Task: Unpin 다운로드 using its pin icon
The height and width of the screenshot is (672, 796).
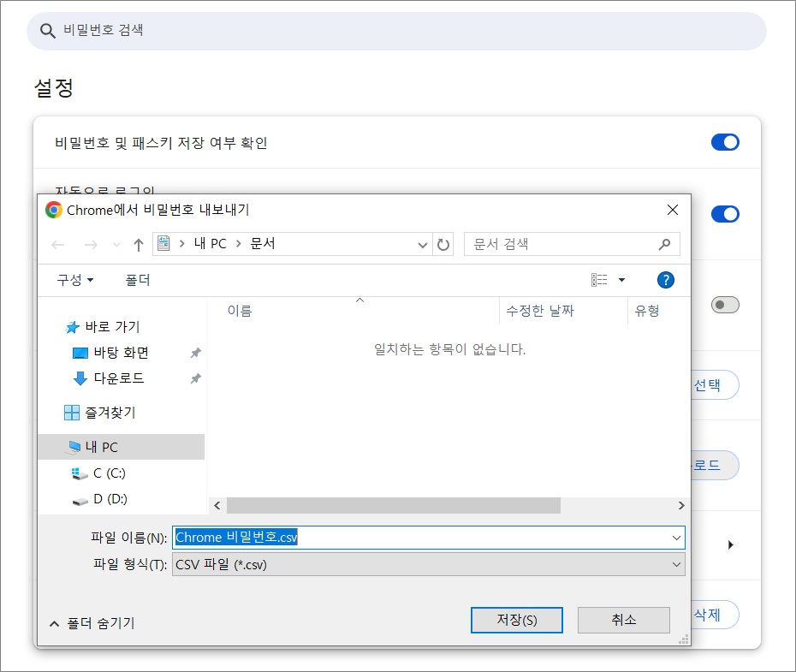Action: (195, 378)
